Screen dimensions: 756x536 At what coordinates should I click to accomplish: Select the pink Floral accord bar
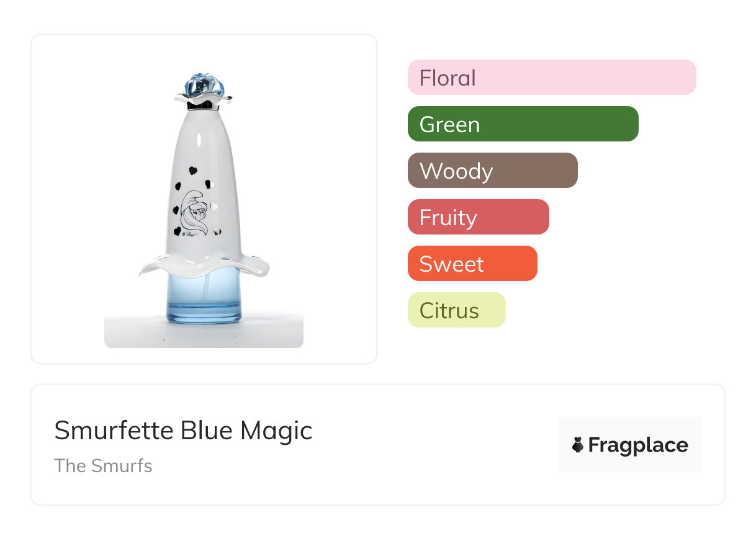[x=552, y=78]
